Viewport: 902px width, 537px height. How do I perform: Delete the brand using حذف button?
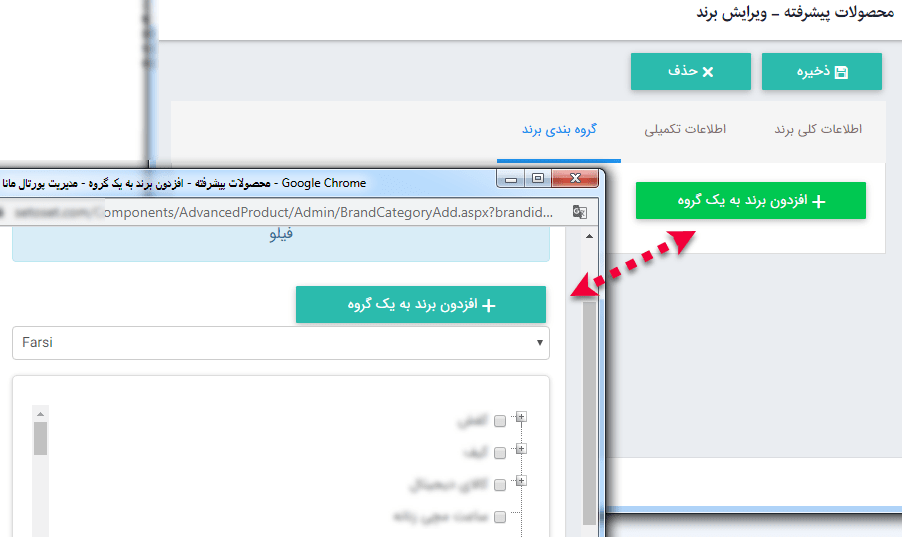pyautogui.click(x=690, y=72)
